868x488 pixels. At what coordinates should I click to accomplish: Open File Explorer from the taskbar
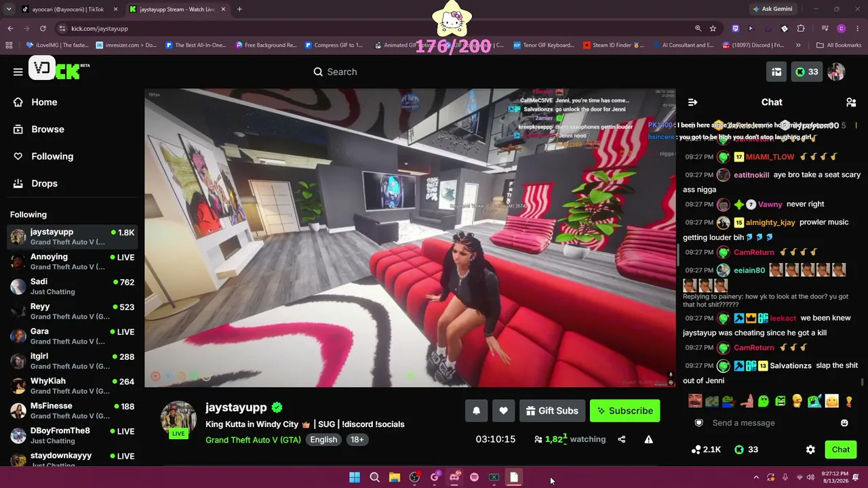[395, 477]
